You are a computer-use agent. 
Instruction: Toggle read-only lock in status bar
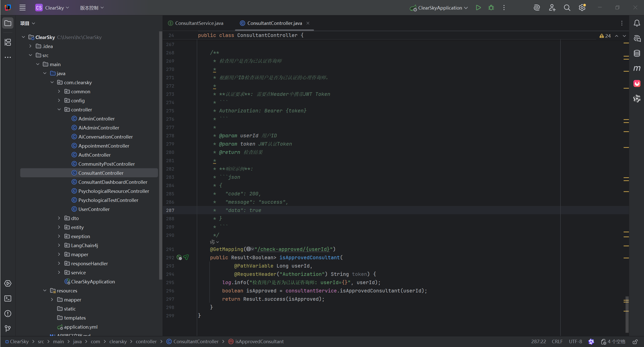pyautogui.click(x=635, y=342)
